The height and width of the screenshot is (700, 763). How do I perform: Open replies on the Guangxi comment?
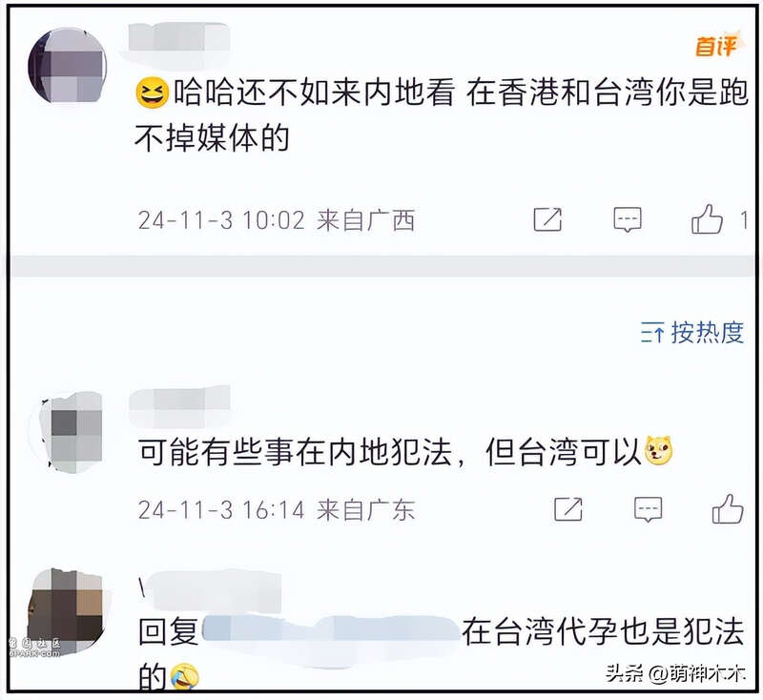[x=628, y=220]
